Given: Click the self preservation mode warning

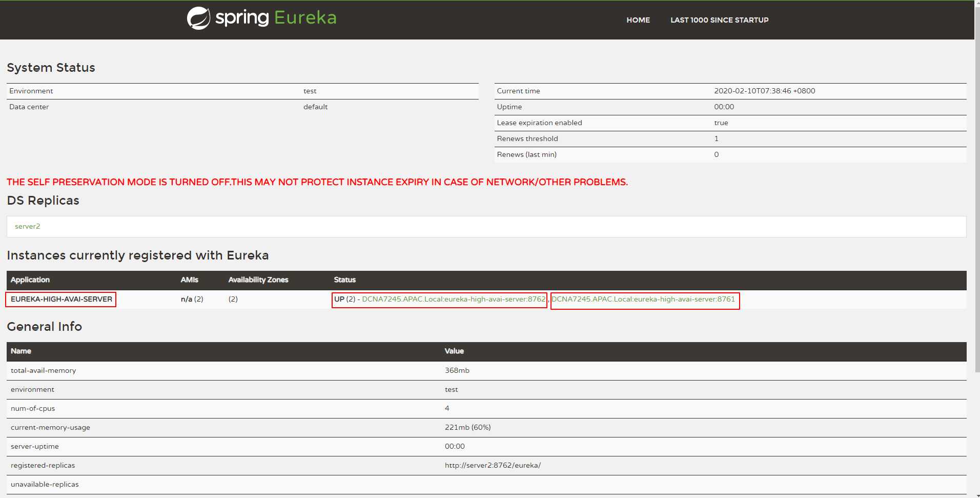Looking at the screenshot, I should coord(317,182).
